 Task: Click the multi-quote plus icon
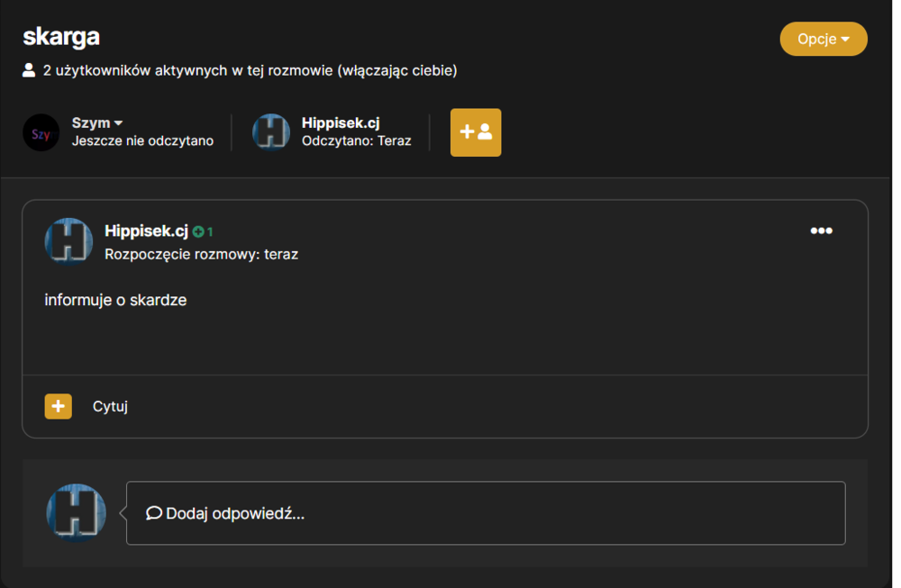tap(58, 406)
